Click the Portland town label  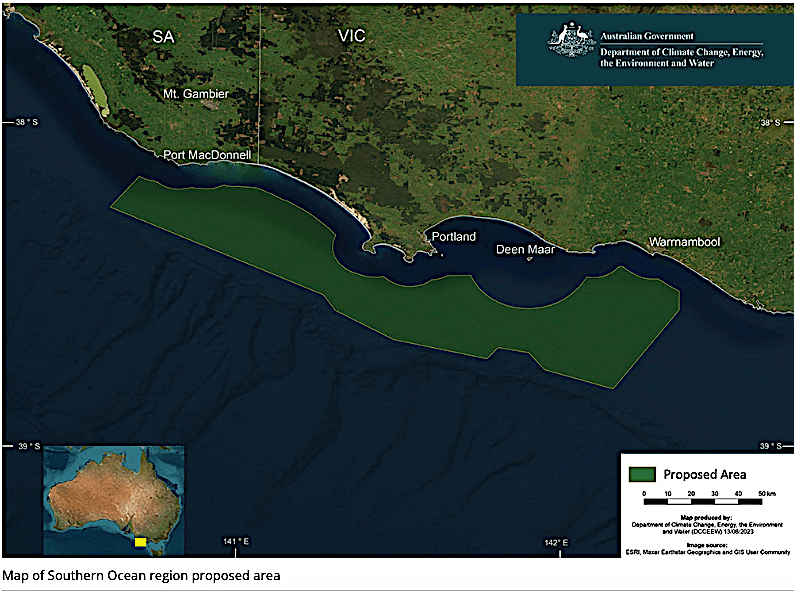click(x=453, y=238)
